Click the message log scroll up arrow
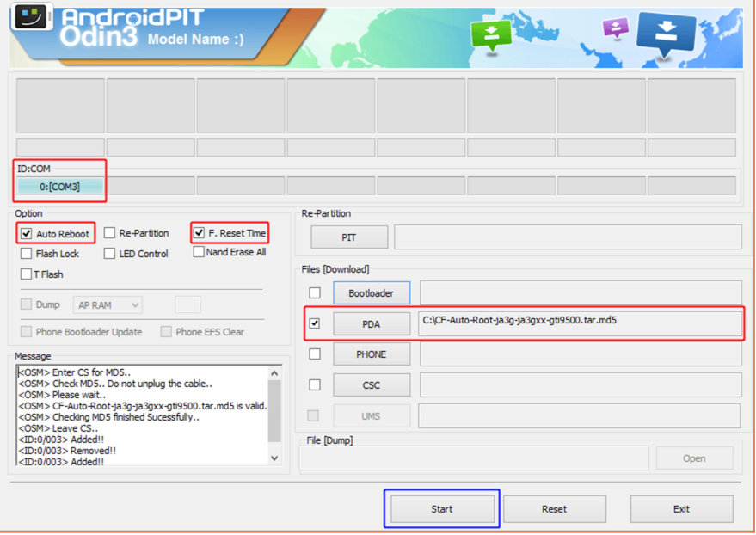 click(274, 373)
